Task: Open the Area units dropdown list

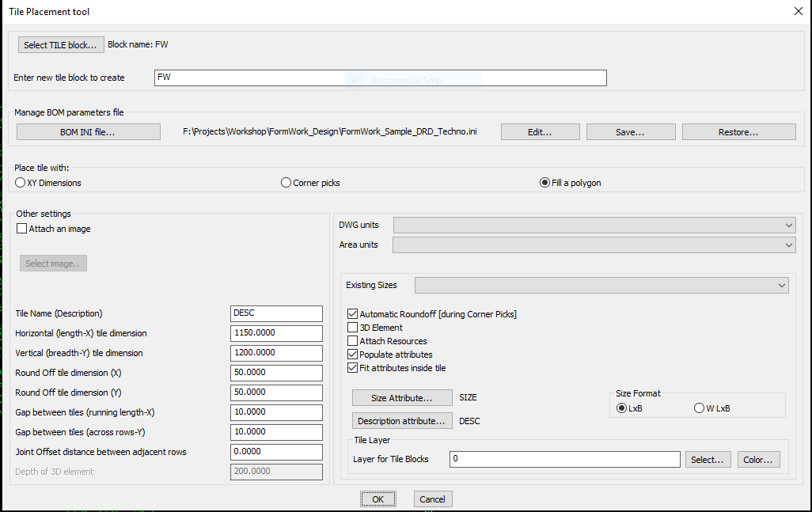Action: (594, 245)
